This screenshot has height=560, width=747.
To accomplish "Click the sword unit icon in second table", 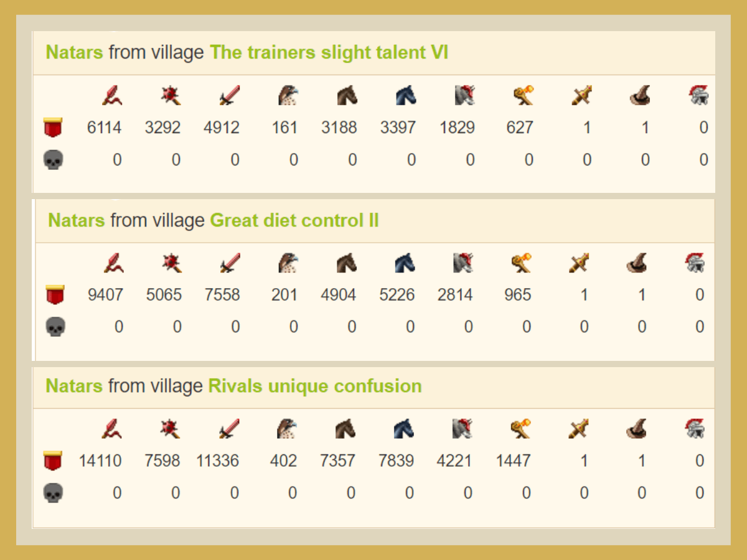I will tap(230, 263).
